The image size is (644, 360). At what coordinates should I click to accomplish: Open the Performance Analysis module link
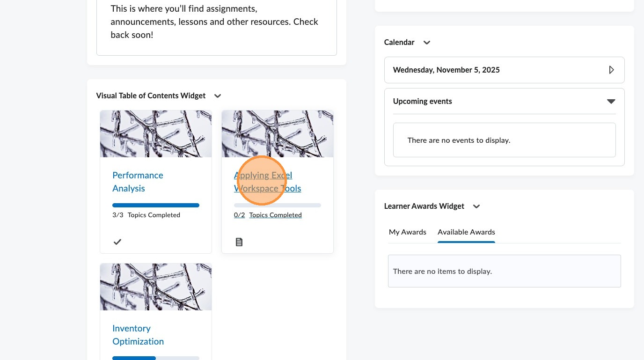[138, 182]
